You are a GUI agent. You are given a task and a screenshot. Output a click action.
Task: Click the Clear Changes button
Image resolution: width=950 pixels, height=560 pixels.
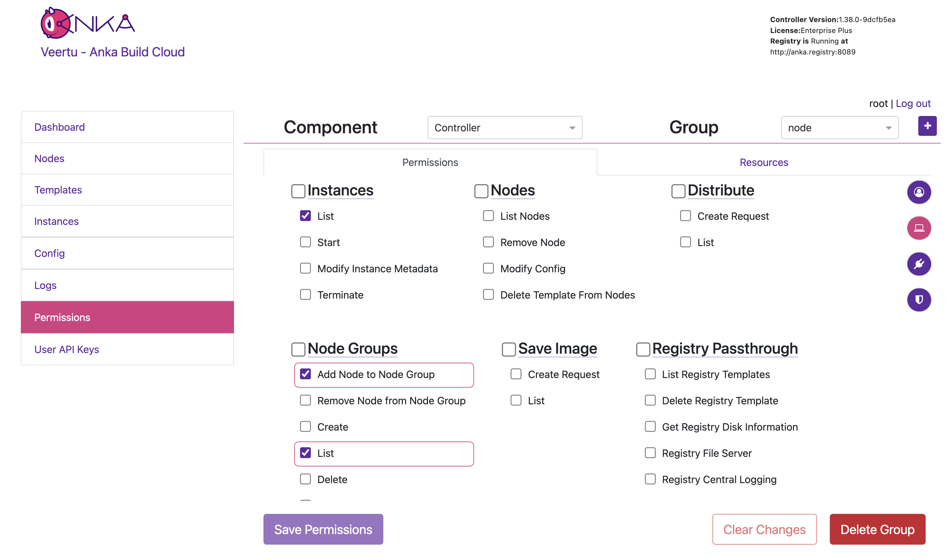coord(764,529)
